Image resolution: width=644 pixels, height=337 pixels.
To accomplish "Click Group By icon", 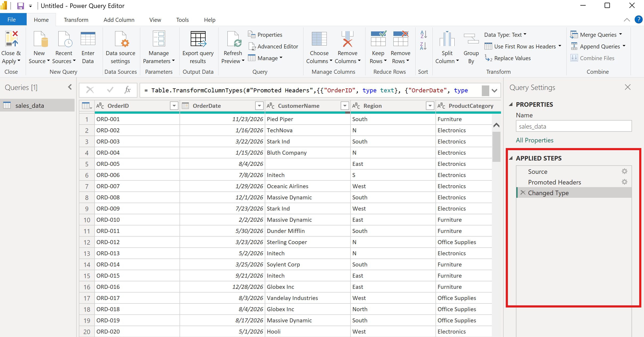I will [x=471, y=39].
